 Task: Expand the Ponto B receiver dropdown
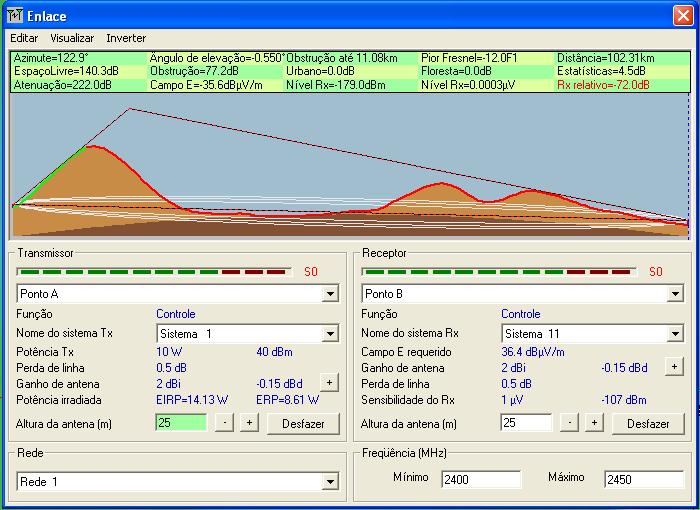coord(675,294)
